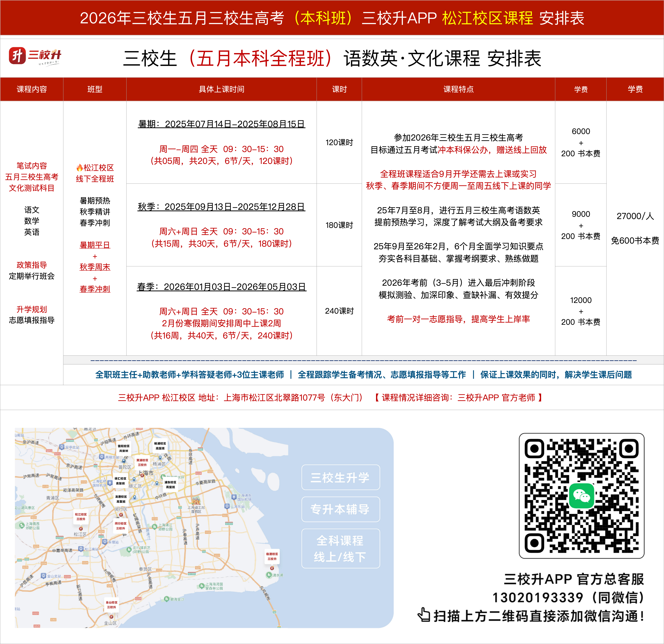Viewport: 664px width, 644px height.
Task: Click the 具体上课时间 column header
Action: [x=222, y=89]
